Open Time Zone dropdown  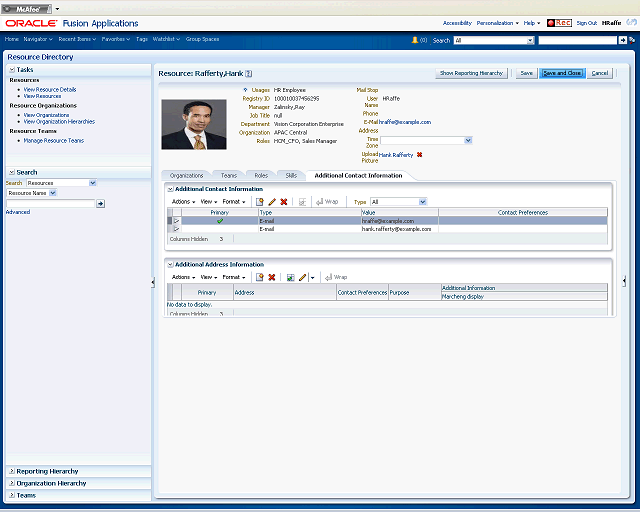468,140
